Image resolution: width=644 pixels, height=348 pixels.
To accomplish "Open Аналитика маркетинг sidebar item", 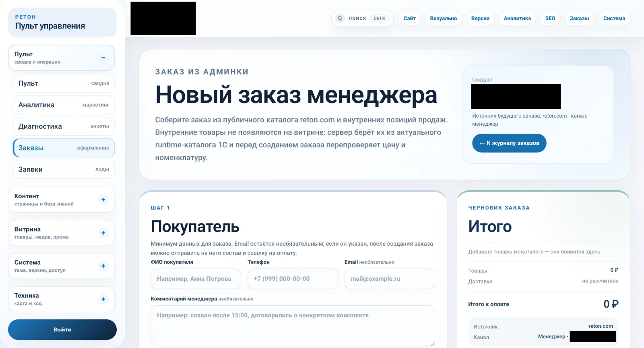I will pyautogui.click(x=64, y=105).
